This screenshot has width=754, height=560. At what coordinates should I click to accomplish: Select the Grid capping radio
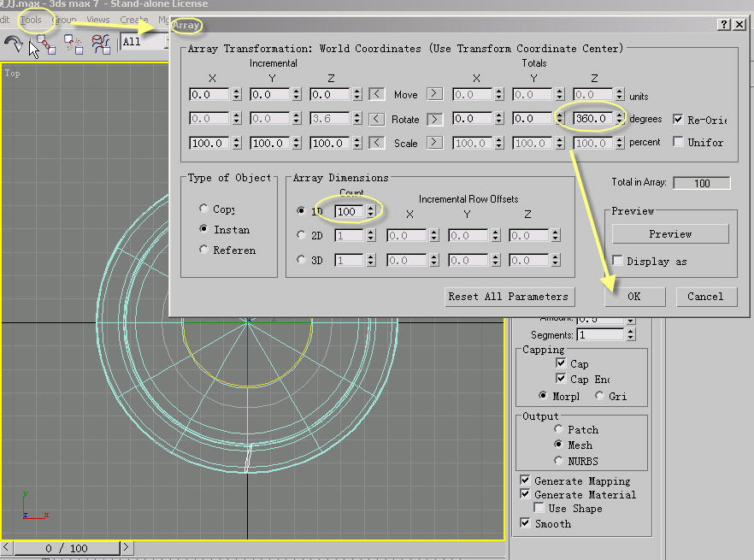click(599, 396)
